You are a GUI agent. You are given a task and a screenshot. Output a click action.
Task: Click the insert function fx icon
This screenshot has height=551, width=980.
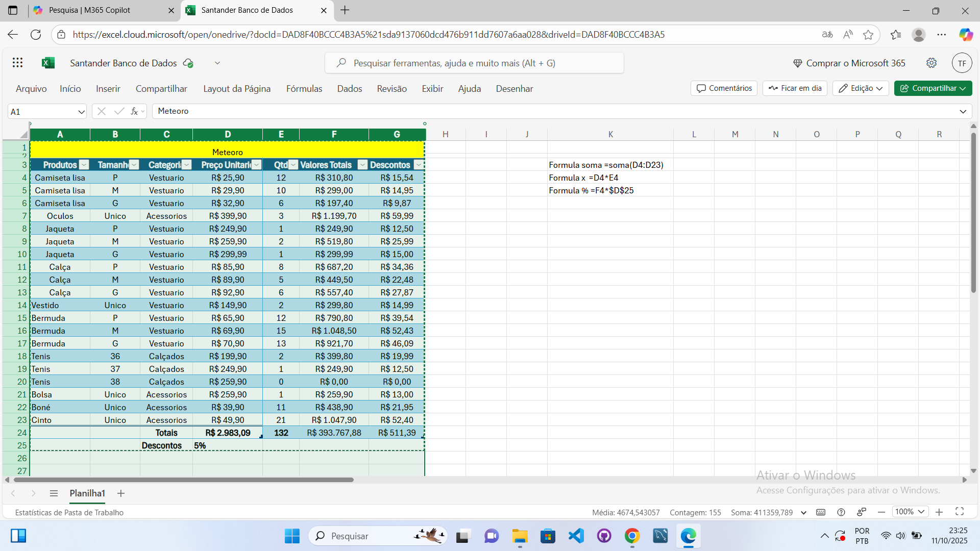tap(134, 111)
